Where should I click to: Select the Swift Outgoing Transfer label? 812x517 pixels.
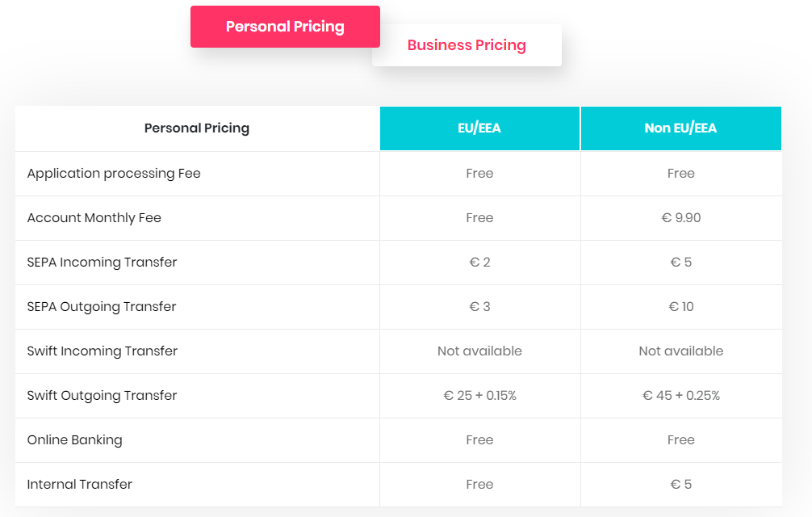tap(102, 396)
